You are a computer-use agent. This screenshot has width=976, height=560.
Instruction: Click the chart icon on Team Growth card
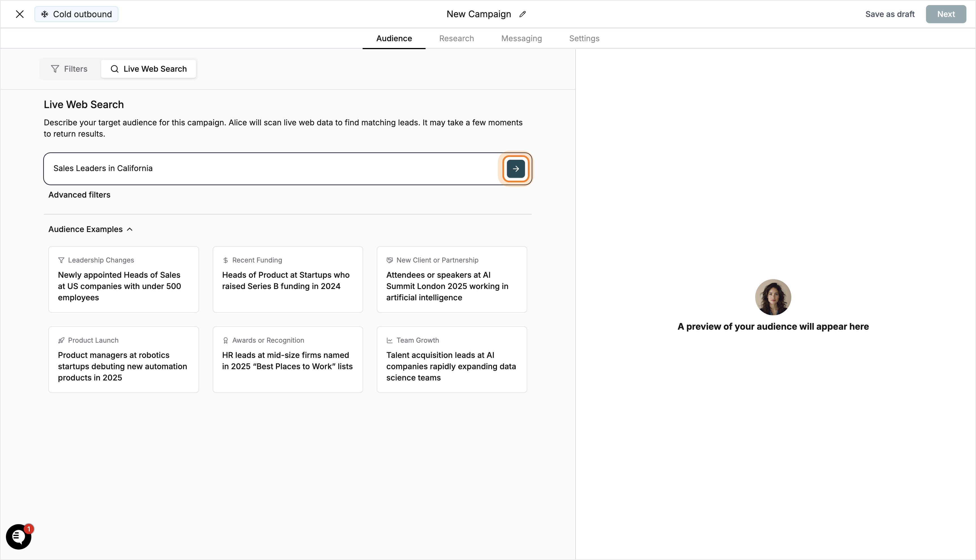point(389,340)
